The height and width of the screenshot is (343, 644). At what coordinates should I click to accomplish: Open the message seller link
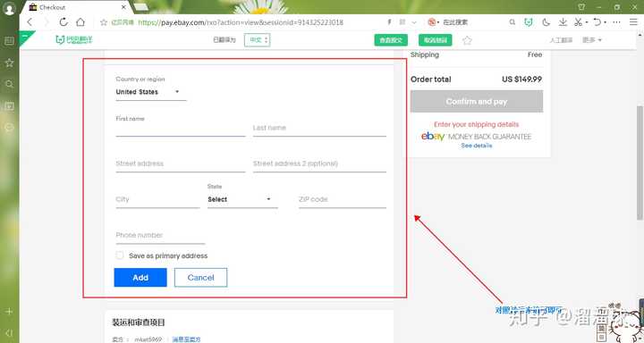pyautogui.click(x=186, y=339)
